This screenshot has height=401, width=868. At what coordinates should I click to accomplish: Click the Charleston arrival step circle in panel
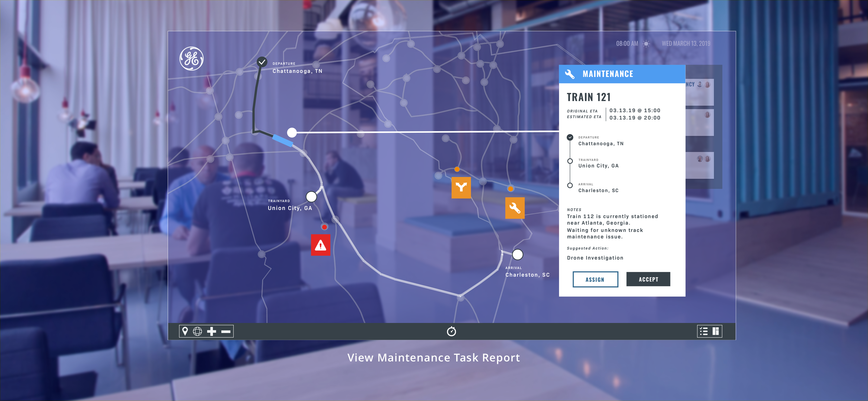pos(570,186)
